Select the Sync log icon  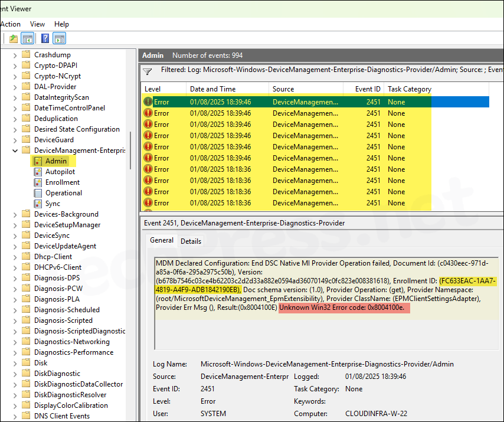tap(38, 204)
